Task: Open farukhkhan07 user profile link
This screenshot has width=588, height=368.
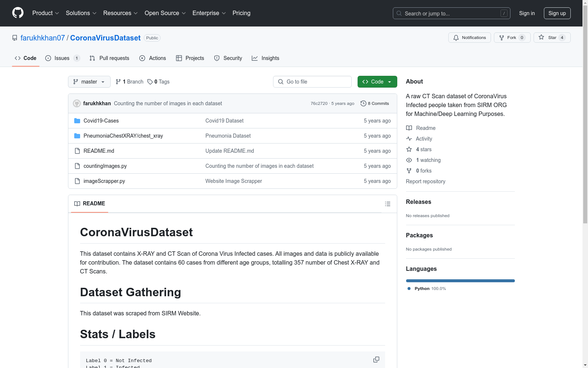Action: point(43,38)
